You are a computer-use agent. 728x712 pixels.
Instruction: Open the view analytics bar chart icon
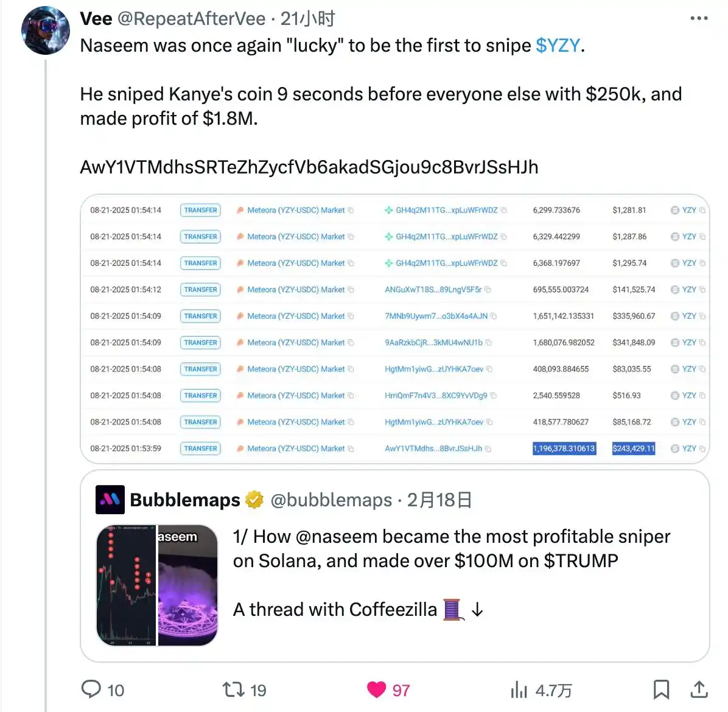click(519, 689)
